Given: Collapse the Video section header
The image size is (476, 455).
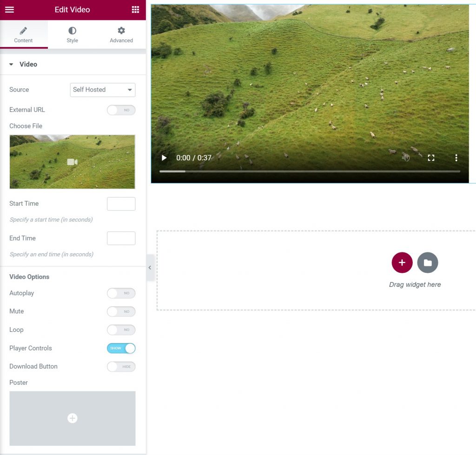Looking at the screenshot, I should tap(28, 64).
